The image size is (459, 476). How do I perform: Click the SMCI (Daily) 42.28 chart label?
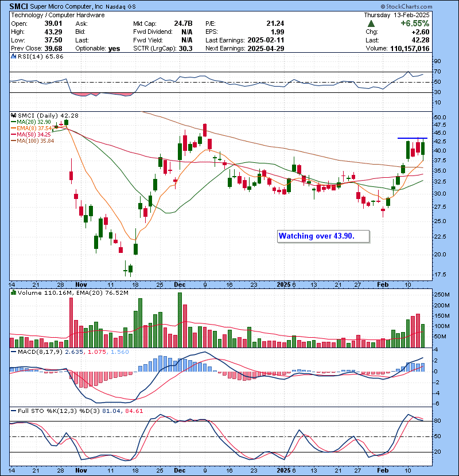coord(48,116)
